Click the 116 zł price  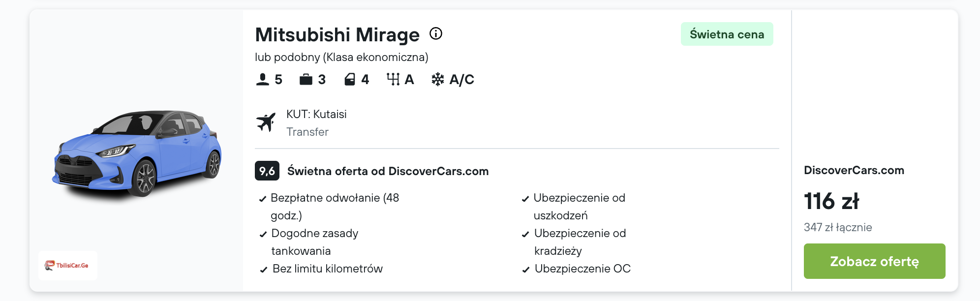point(831,201)
